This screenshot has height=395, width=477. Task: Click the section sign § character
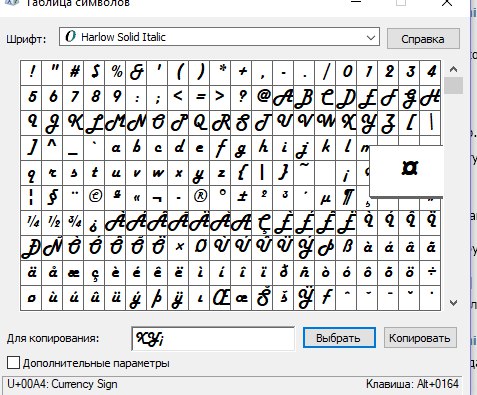(52, 197)
